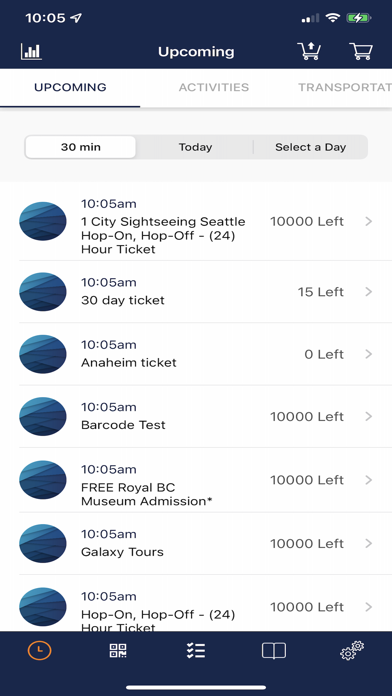Open the book icon in bottom bar
392x696 pixels.
click(x=273, y=651)
